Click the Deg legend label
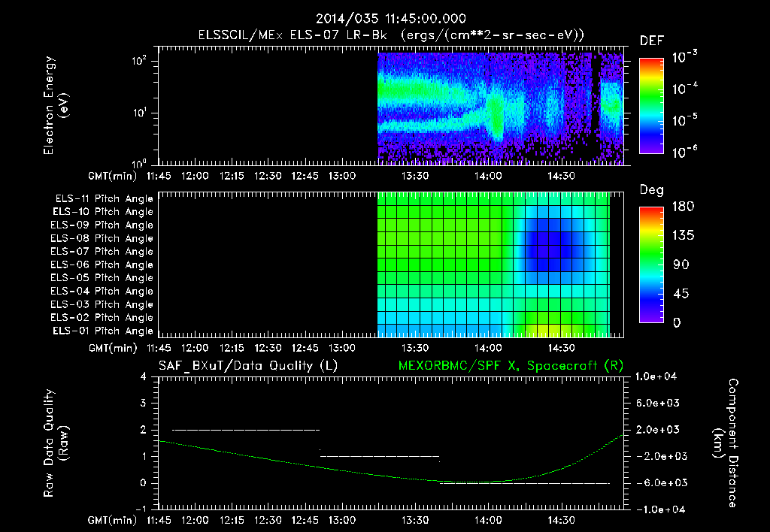Screen dimensions: 770x532 (652, 190)
